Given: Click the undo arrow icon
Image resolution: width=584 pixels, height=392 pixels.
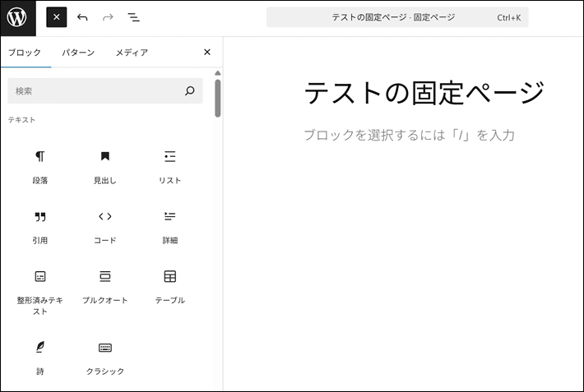Looking at the screenshot, I should click(82, 17).
